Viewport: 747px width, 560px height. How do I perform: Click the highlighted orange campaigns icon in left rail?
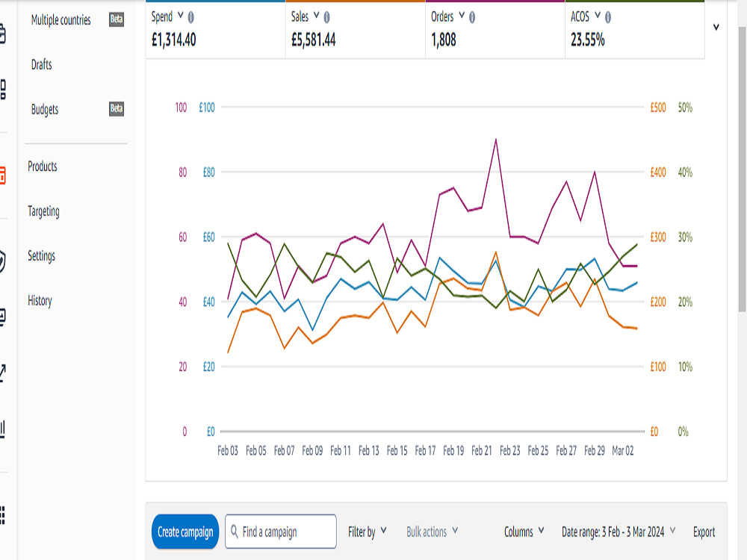pos(2,175)
